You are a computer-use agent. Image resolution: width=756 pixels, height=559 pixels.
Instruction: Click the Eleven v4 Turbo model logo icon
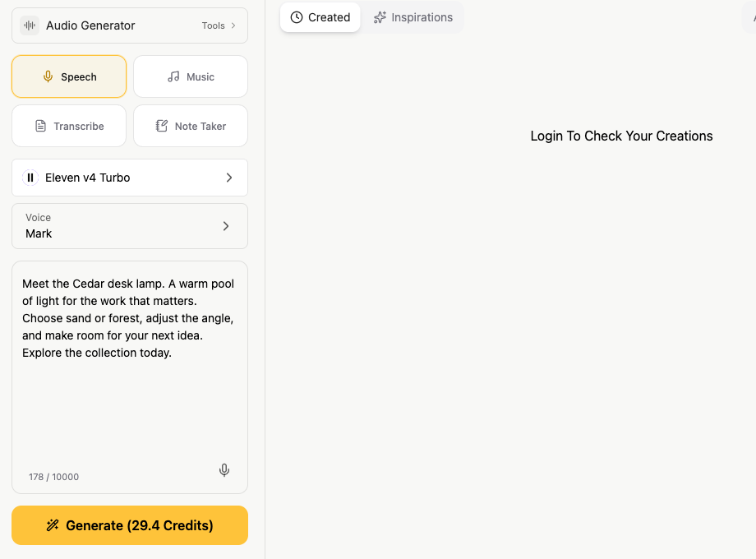(x=30, y=178)
